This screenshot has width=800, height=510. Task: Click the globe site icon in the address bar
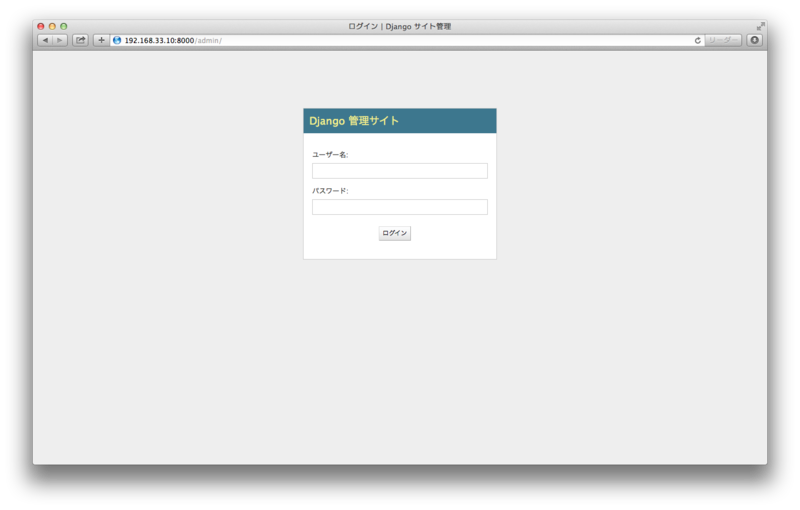pyautogui.click(x=117, y=40)
